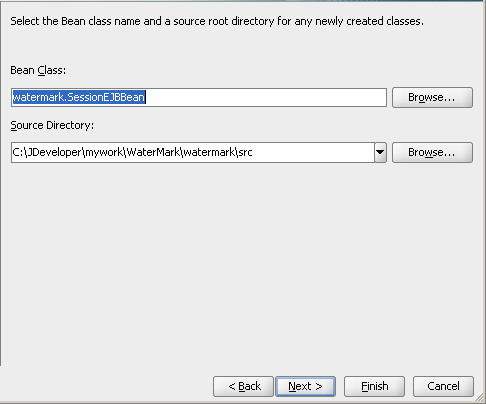Click empty space in Bean Class field
The image size is (486, 404).
point(266,97)
